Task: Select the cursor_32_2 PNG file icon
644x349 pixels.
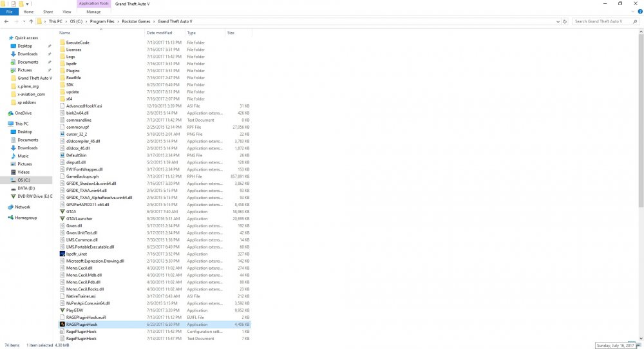Action: (x=62, y=134)
